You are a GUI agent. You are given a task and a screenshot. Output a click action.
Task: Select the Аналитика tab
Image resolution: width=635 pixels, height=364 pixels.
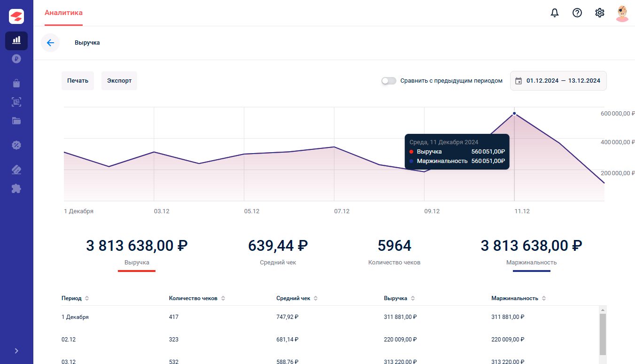click(63, 13)
